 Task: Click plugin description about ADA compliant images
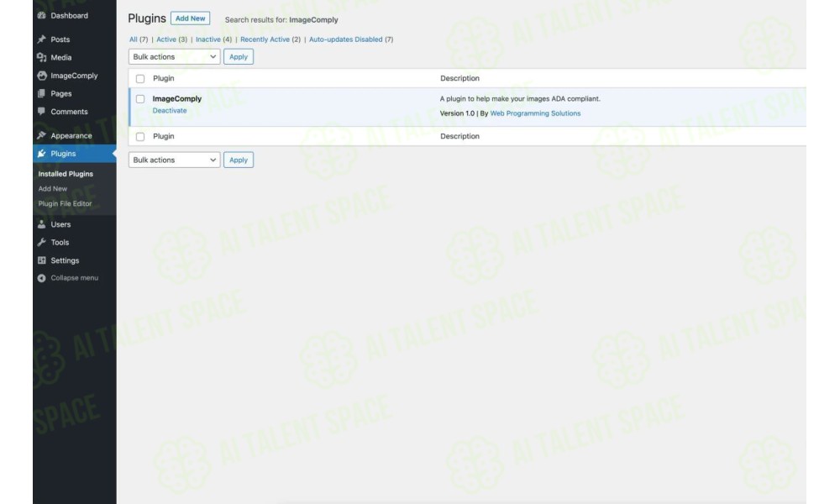coord(520,98)
